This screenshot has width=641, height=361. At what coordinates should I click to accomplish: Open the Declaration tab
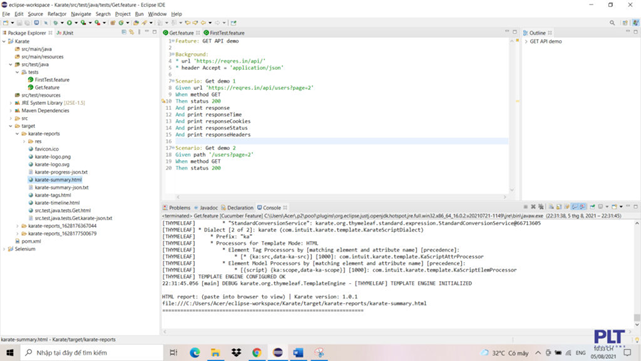click(x=237, y=208)
